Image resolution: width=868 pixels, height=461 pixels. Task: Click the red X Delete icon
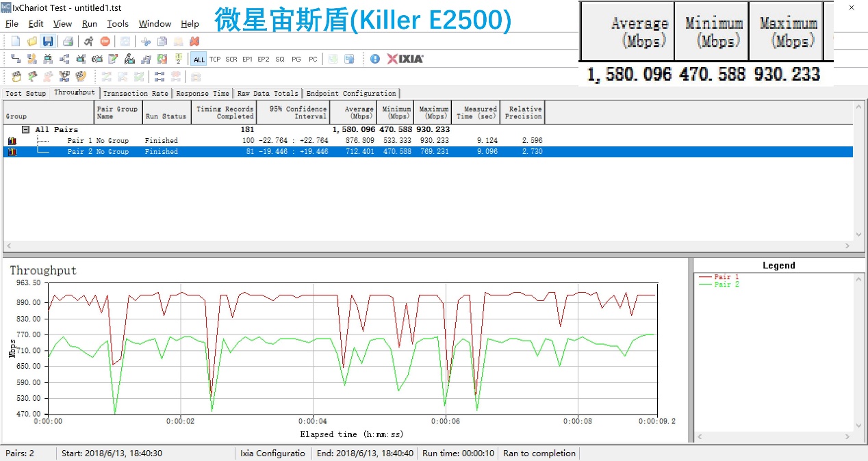[194, 41]
